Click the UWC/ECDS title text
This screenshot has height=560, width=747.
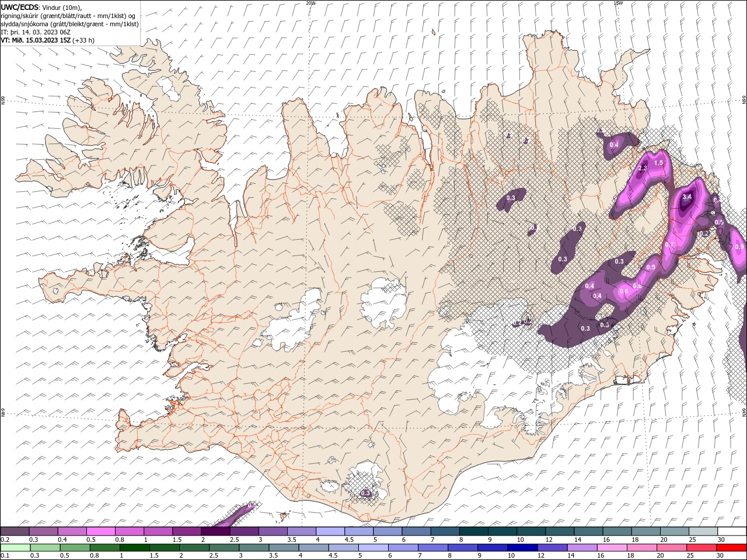tap(20, 7)
